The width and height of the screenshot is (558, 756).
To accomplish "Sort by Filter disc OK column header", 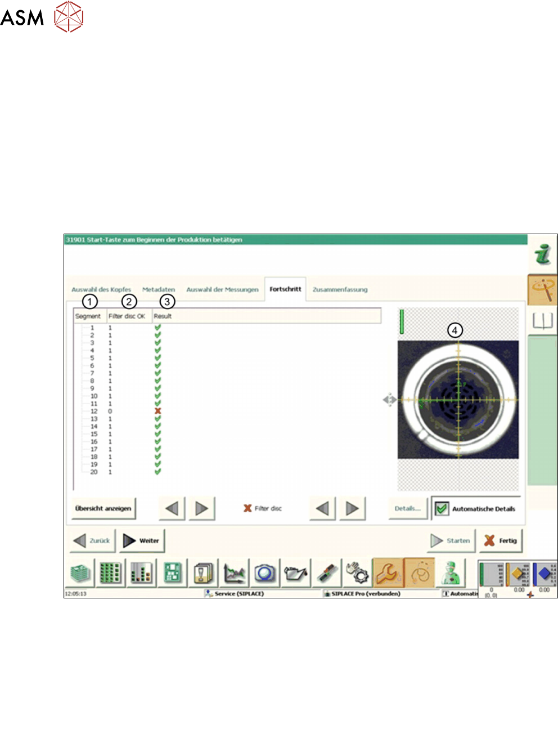I will pos(129,316).
